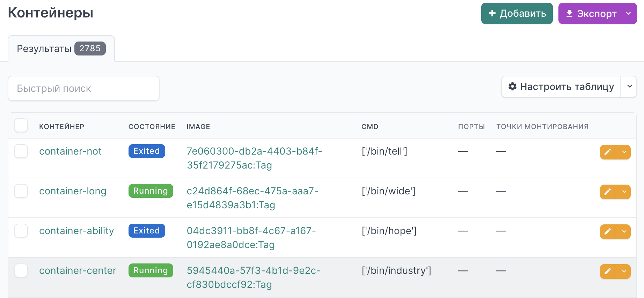Click the gear Configure table button
The image size is (644, 298).
(561, 87)
